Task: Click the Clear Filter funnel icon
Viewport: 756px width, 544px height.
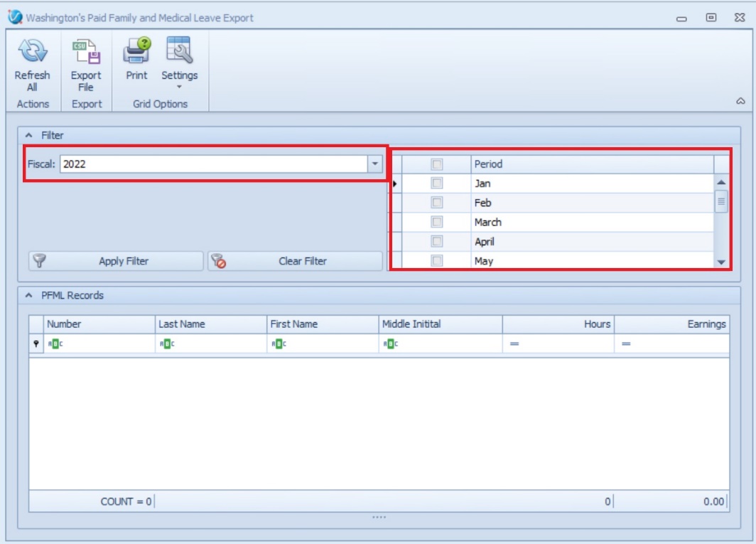Action: (218, 261)
